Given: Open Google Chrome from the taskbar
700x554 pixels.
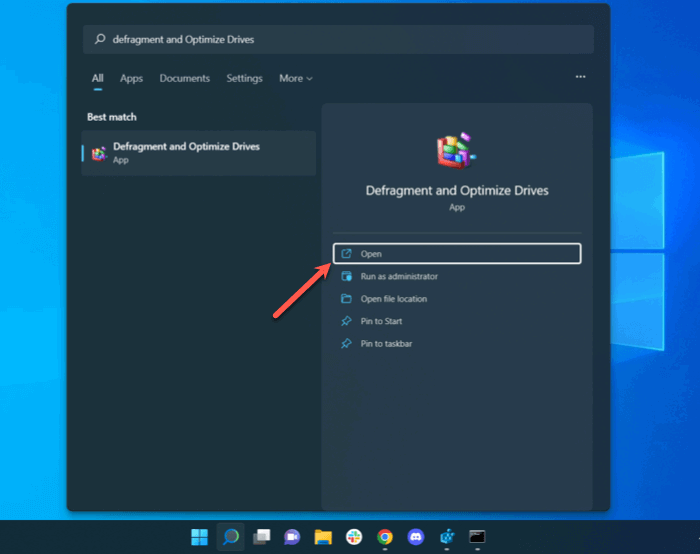Looking at the screenshot, I should click(385, 537).
